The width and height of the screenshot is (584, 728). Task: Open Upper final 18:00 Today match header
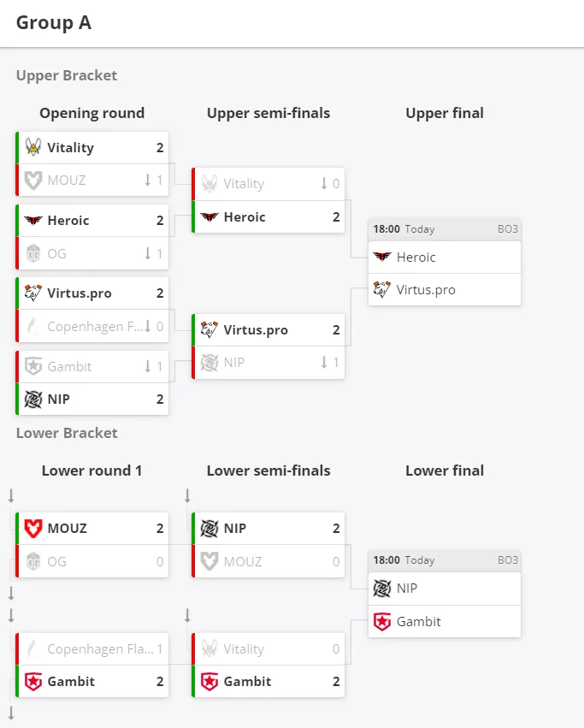point(445,229)
